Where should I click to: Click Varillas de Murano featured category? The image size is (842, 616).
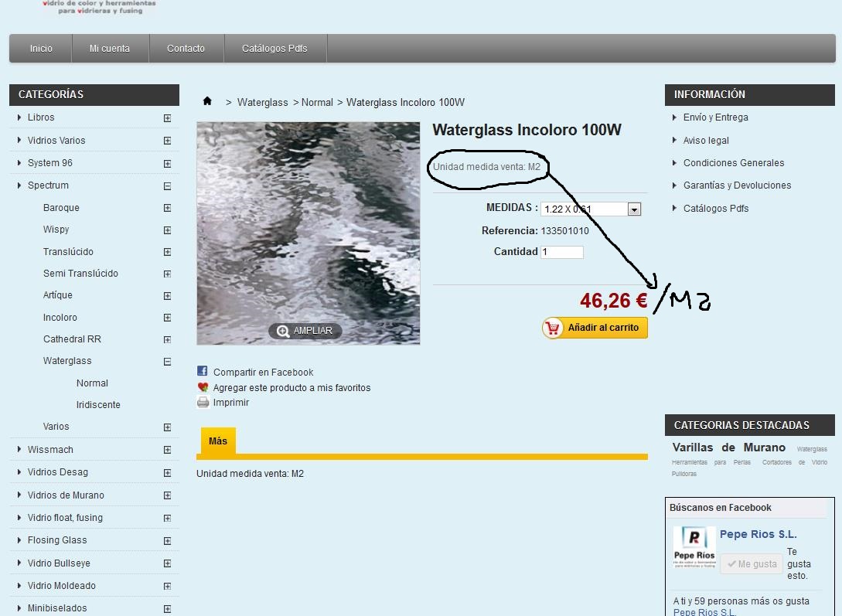click(x=728, y=448)
